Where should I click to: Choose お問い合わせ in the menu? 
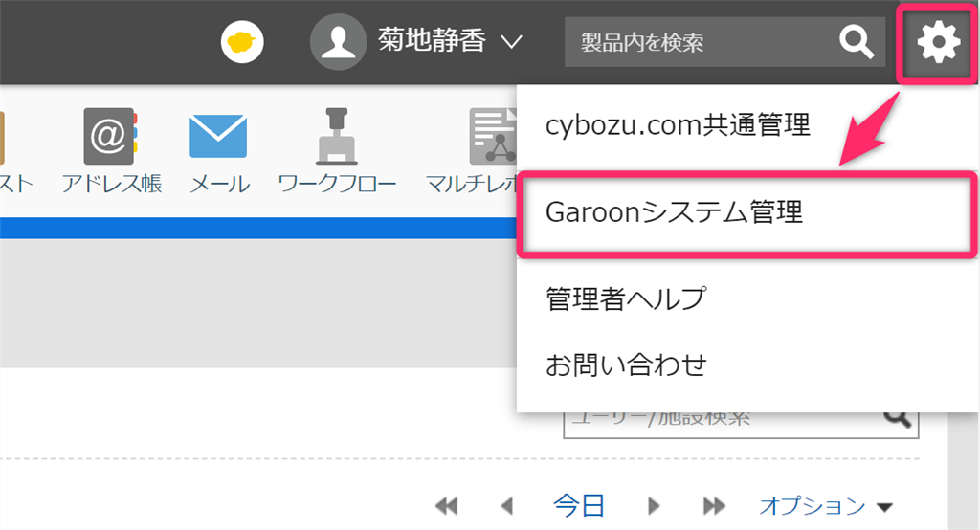coord(626,365)
